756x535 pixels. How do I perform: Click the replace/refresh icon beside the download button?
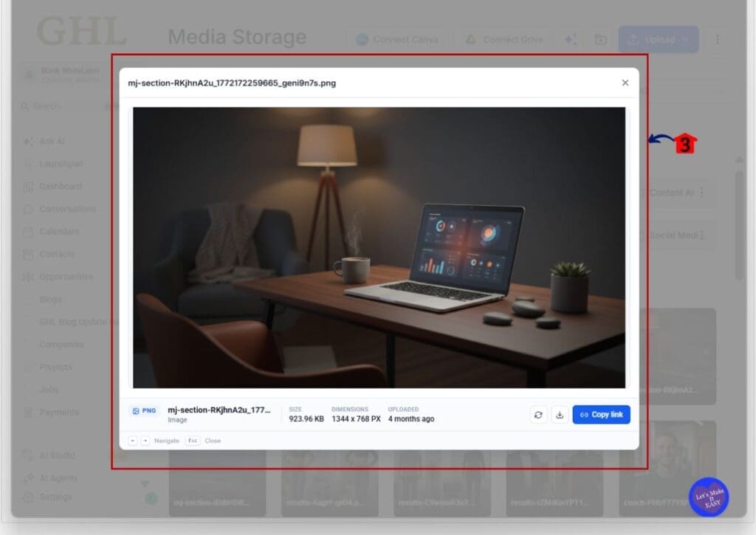click(x=538, y=415)
